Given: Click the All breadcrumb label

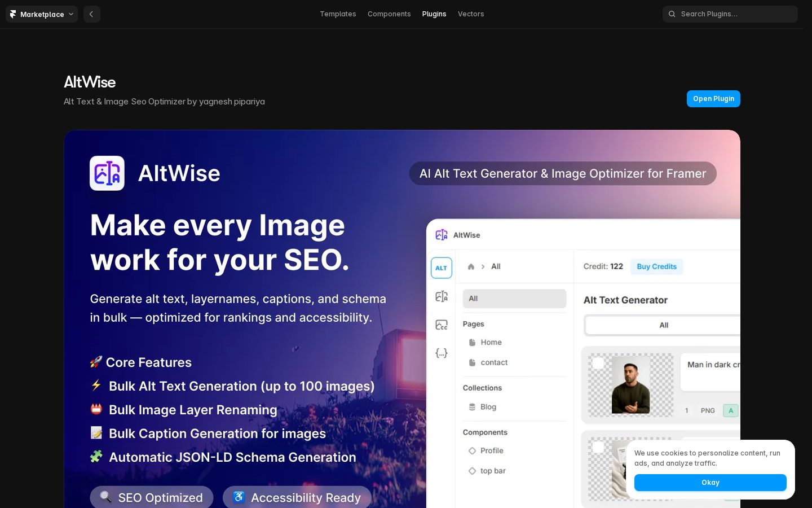Looking at the screenshot, I should click(496, 266).
